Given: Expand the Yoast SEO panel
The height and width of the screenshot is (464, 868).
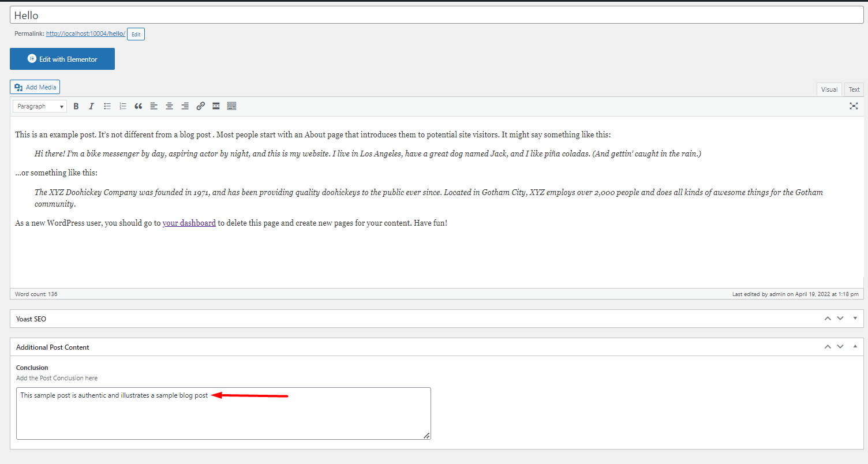Looking at the screenshot, I should (x=855, y=318).
